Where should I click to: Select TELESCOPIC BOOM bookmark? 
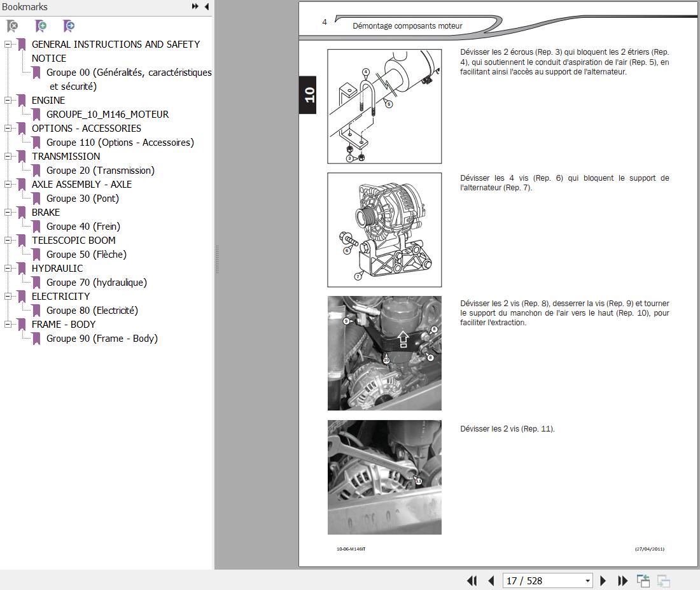[x=74, y=241]
